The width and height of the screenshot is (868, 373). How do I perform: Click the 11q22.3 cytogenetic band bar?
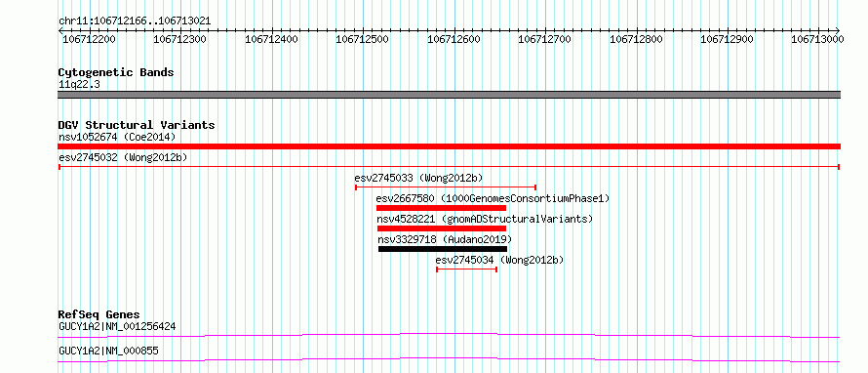[449, 95]
